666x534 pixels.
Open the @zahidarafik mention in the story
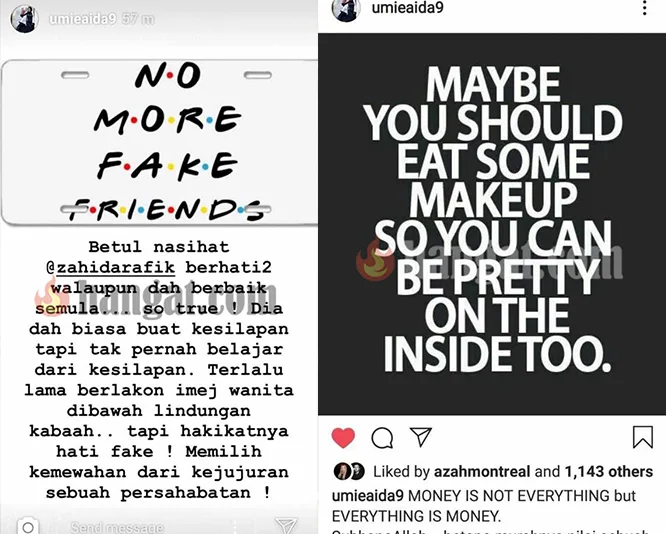[110, 267]
